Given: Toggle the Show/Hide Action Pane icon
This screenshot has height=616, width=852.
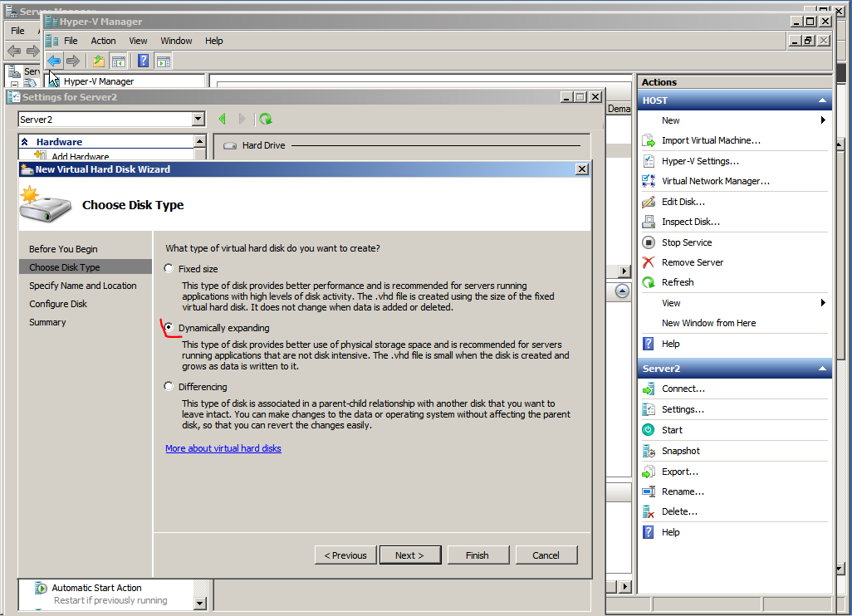Looking at the screenshot, I should [163, 61].
